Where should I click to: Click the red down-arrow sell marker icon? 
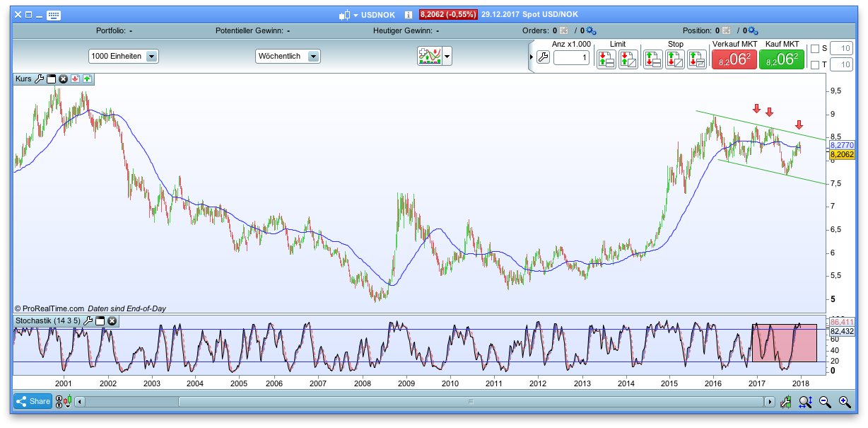[75, 79]
